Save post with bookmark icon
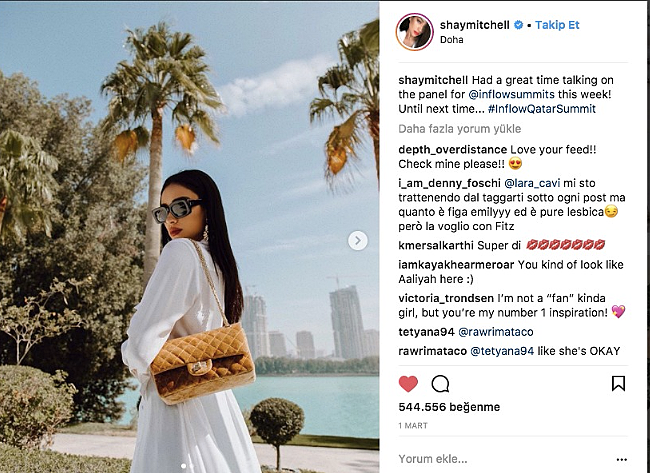 pyautogui.click(x=618, y=383)
